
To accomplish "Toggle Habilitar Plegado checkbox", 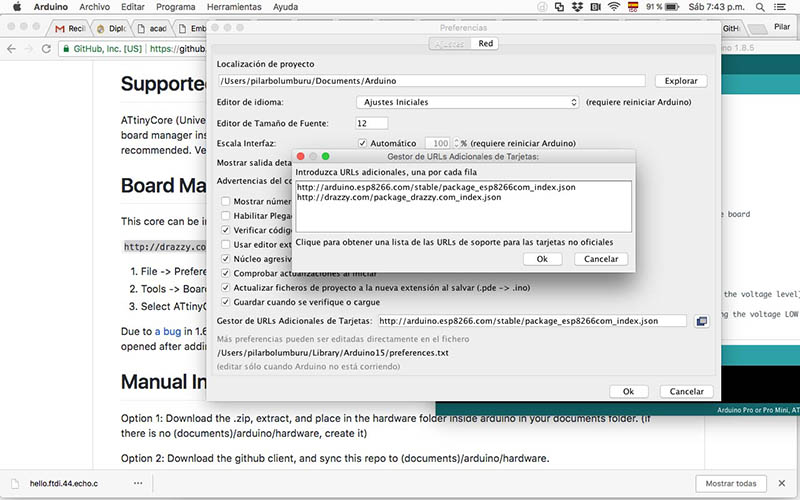I will 226,216.
